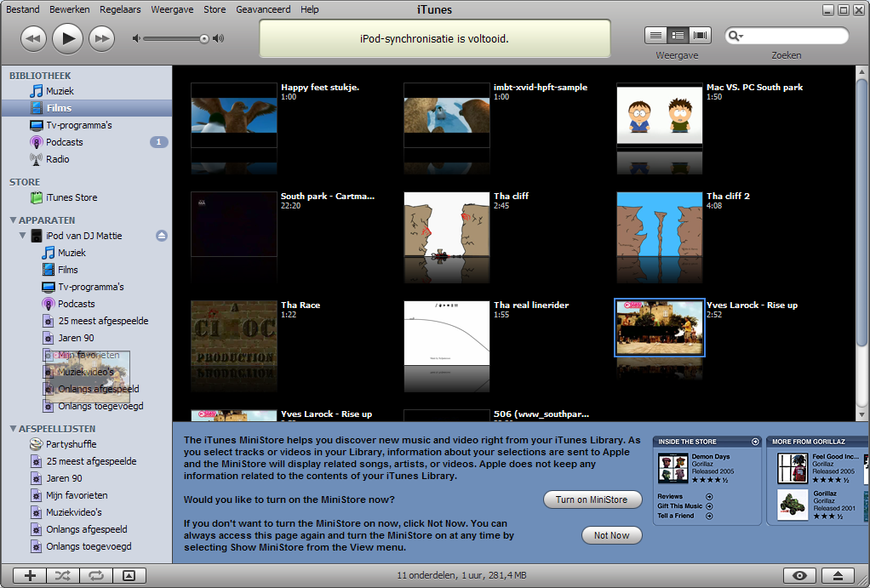Toggle shuffle playback
This screenshot has width=870, height=588.
63,576
